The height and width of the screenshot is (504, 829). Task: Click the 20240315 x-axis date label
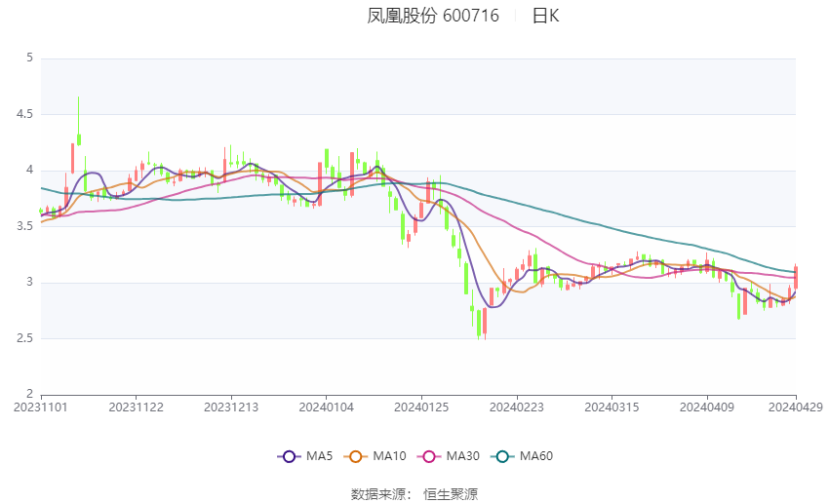612,407
